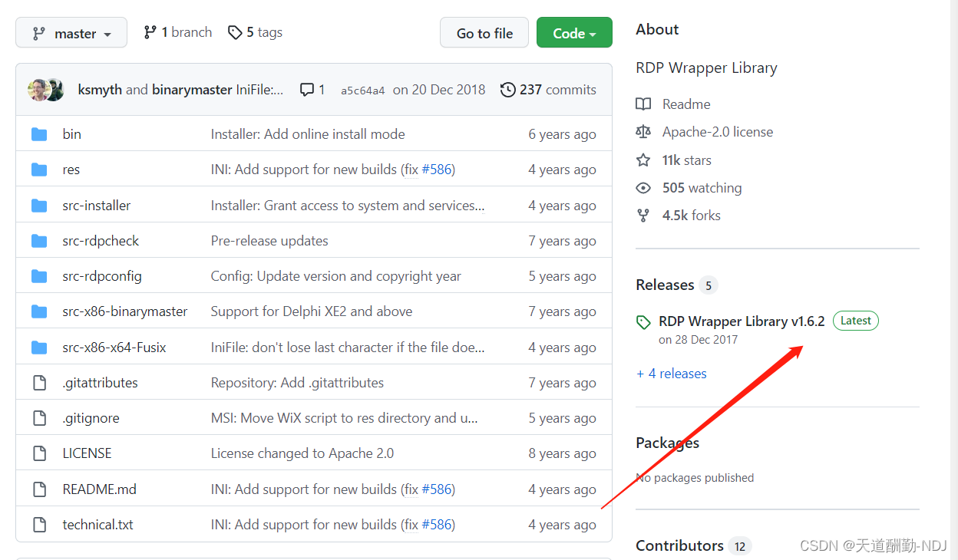Open commit 'Support for Delphi XE2 and above'
Image resolution: width=958 pixels, height=560 pixels.
[x=312, y=311]
